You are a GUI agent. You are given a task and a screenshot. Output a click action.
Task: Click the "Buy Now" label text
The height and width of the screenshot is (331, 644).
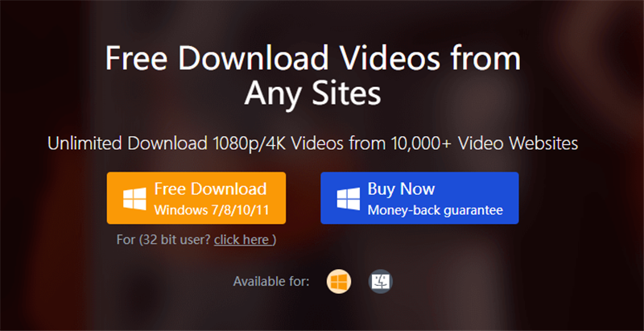[x=401, y=189]
